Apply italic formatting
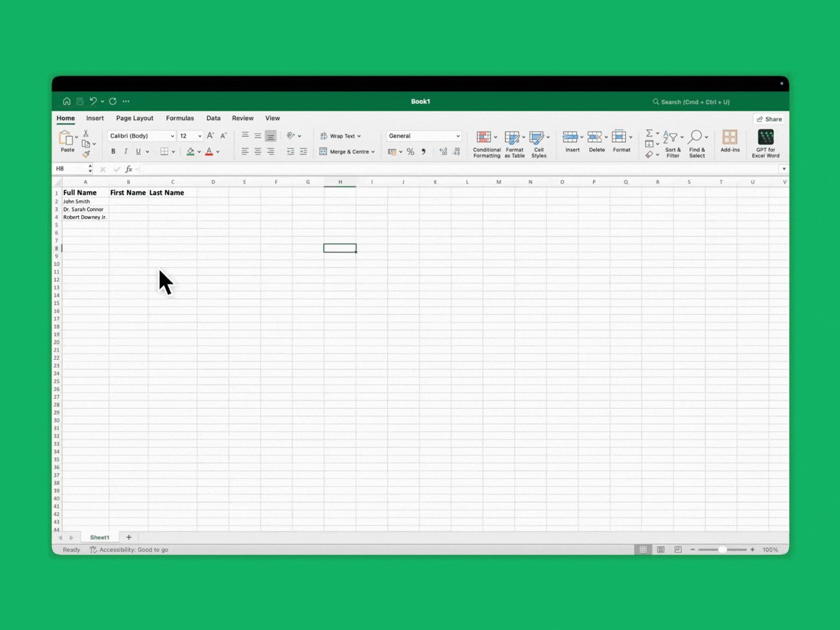 pos(126,152)
